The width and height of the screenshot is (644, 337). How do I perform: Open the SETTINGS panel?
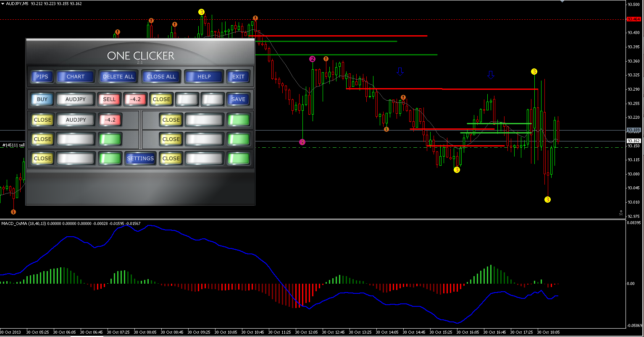coord(140,158)
